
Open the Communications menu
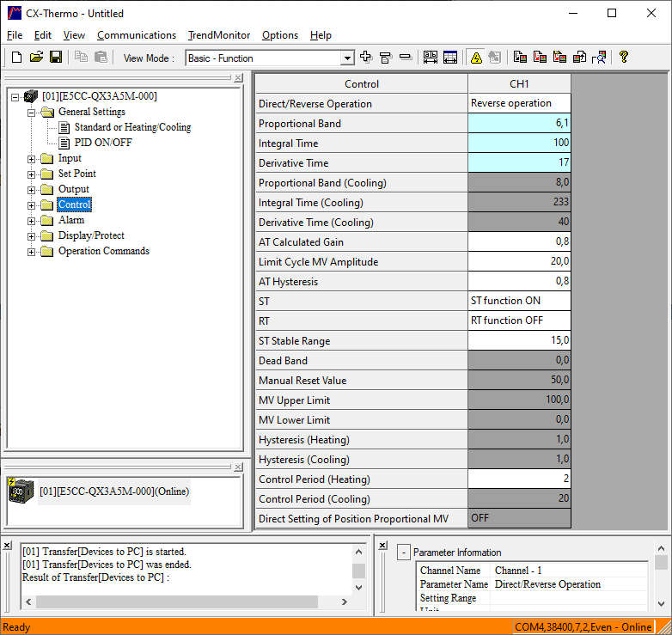tap(137, 35)
